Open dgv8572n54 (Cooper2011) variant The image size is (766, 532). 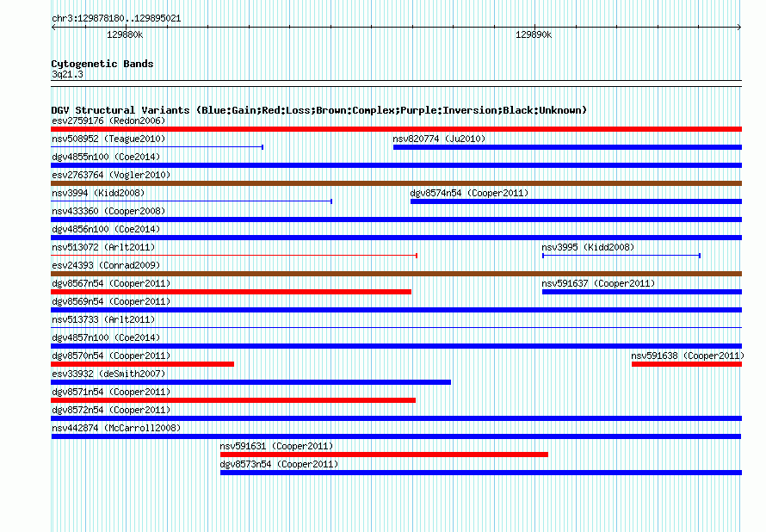click(111, 410)
